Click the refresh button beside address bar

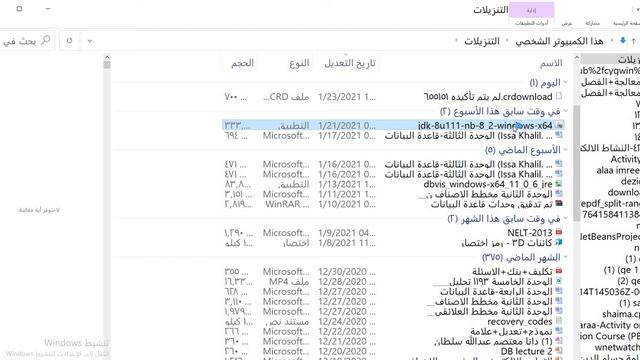69,41
